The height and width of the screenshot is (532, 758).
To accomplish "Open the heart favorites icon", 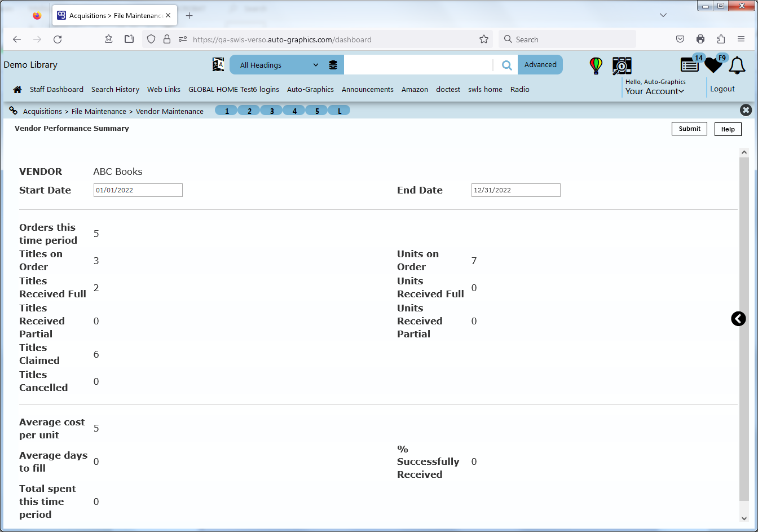I will 713,65.
